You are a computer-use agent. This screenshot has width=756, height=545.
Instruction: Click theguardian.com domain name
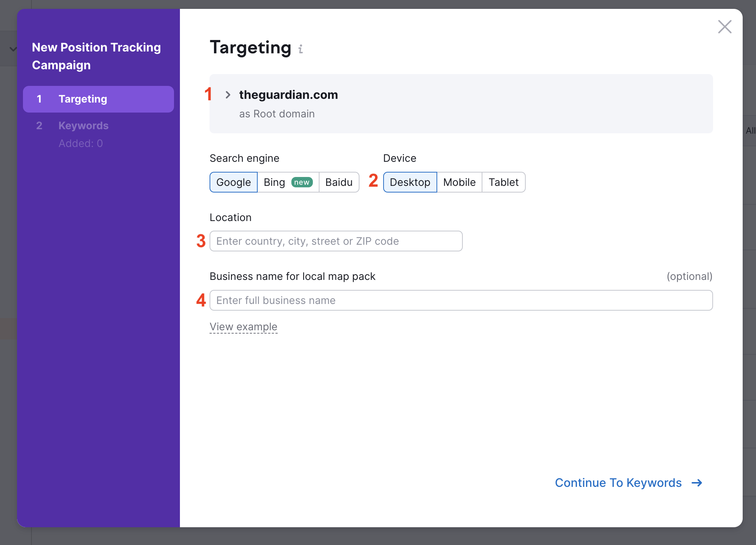288,95
